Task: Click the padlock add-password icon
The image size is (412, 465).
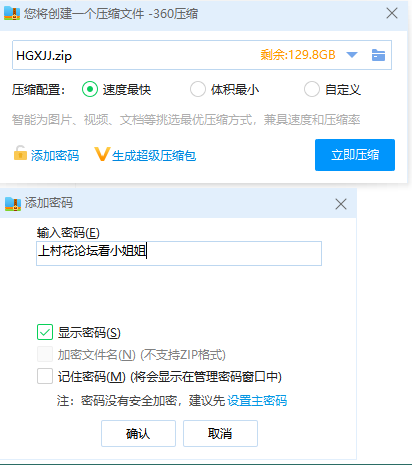Action: coord(20,153)
